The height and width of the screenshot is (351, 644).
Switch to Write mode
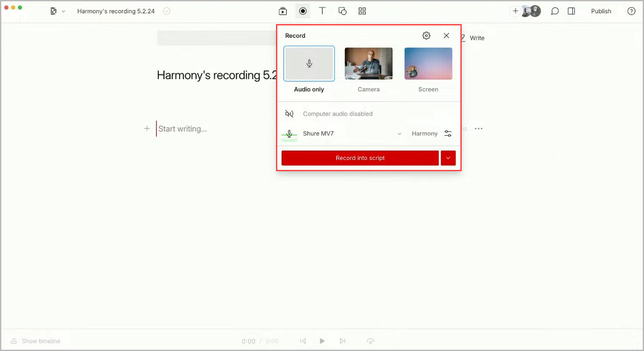pyautogui.click(x=477, y=38)
